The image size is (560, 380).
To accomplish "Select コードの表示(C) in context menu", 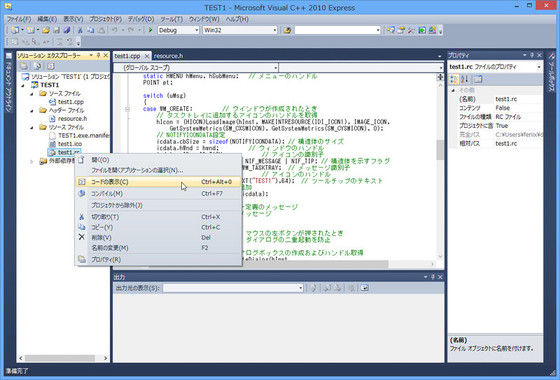I will [x=158, y=182].
